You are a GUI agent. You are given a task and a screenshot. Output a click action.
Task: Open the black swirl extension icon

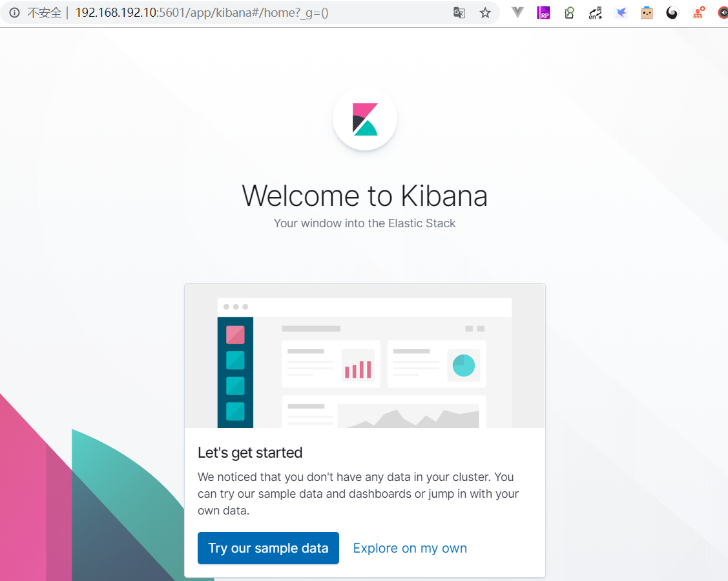(x=672, y=12)
